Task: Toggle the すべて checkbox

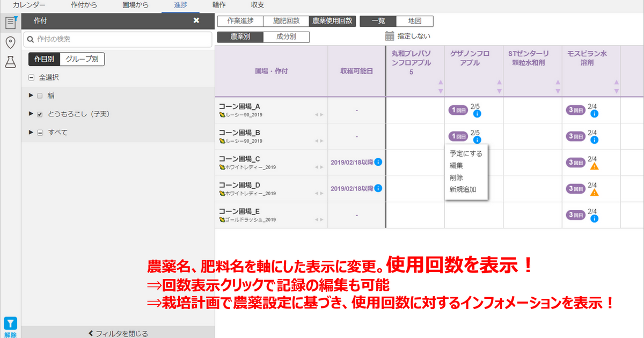Action: [40, 132]
